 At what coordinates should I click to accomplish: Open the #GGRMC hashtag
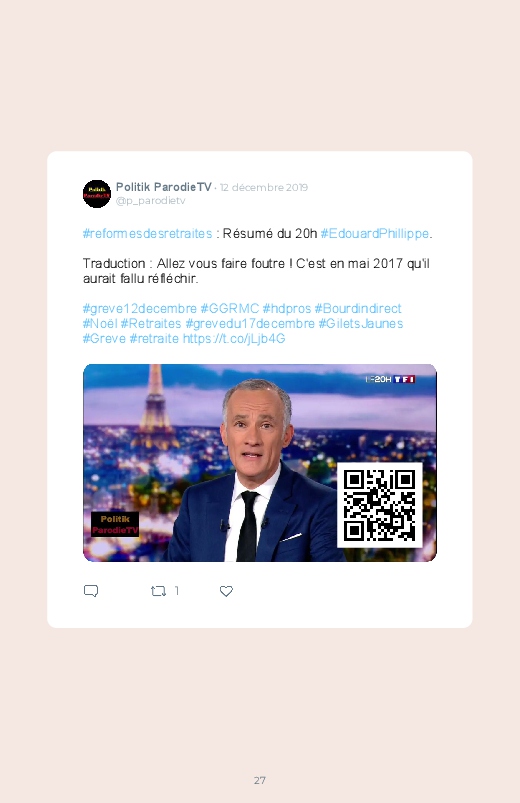tap(230, 309)
